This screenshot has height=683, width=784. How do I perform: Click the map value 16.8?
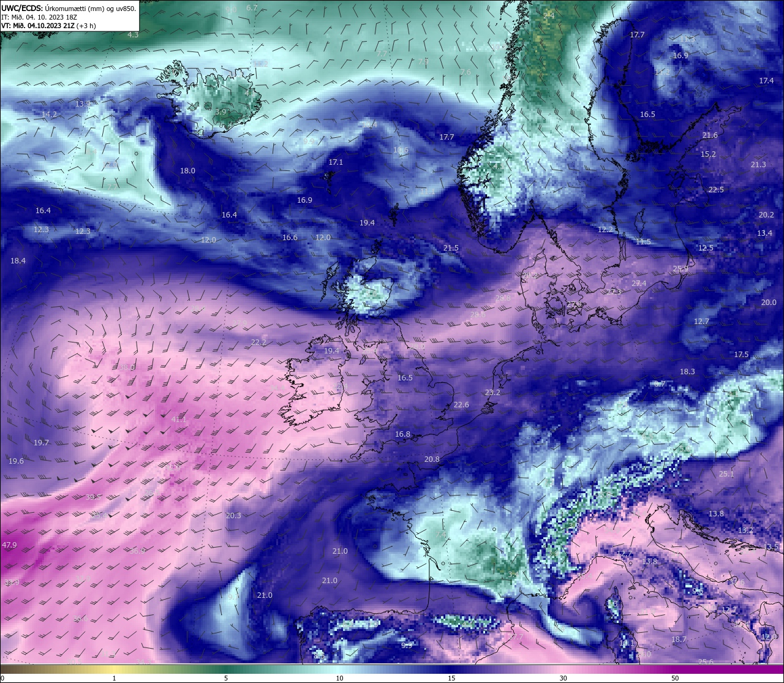(402, 434)
